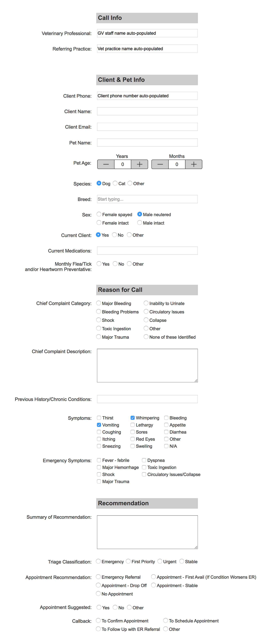Select Male neutered sex option
This screenshot has height=644, width=267.
(140, 214)
